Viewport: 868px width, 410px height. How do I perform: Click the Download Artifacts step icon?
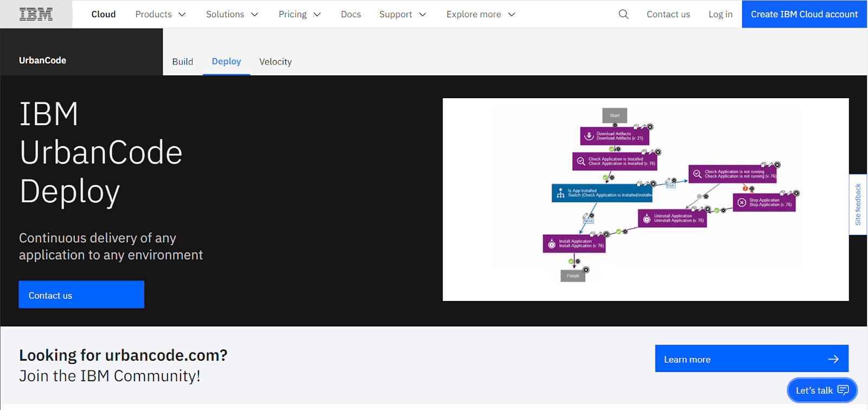coord(589,136)
